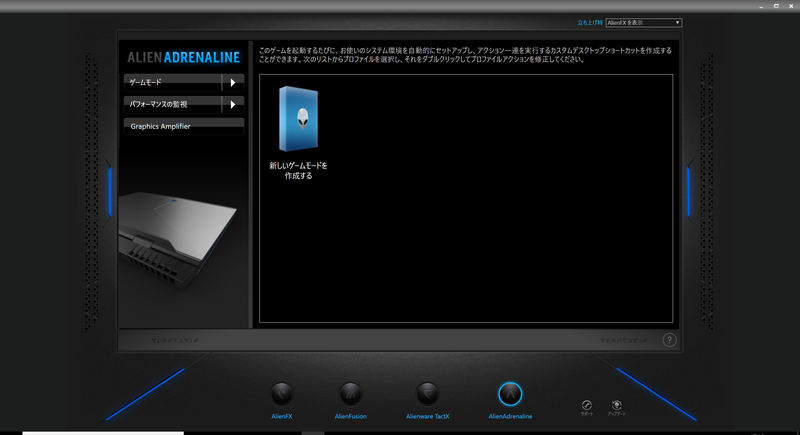
Task: Expand the パフォーマンスの監視 arrow
Action: pos(233,105)
